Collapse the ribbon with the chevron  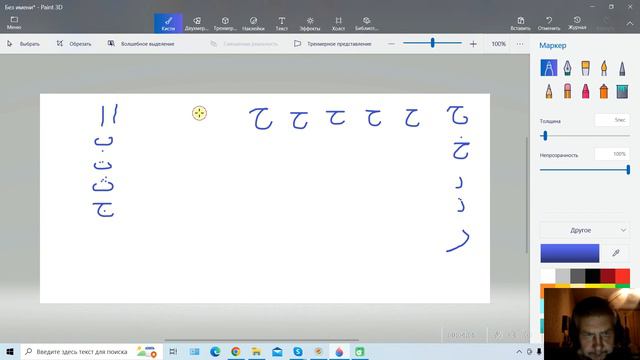pyautogui.click(x=630, y=24)
